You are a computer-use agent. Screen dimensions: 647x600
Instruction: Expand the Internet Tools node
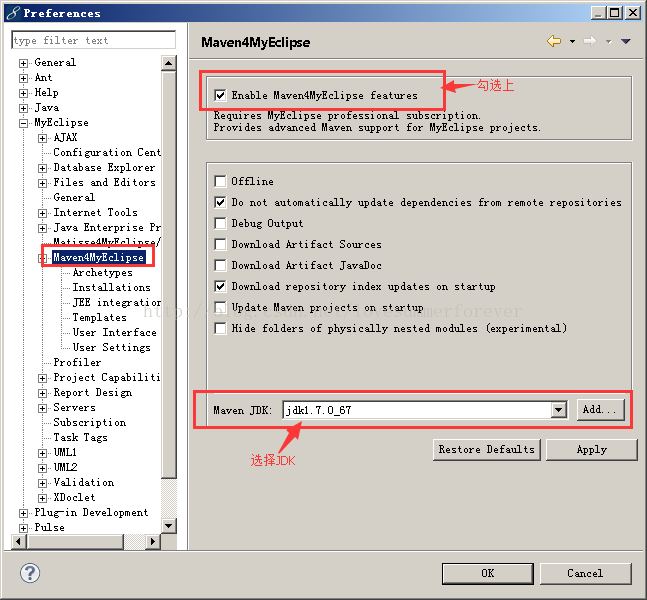[x=43, y=213]
